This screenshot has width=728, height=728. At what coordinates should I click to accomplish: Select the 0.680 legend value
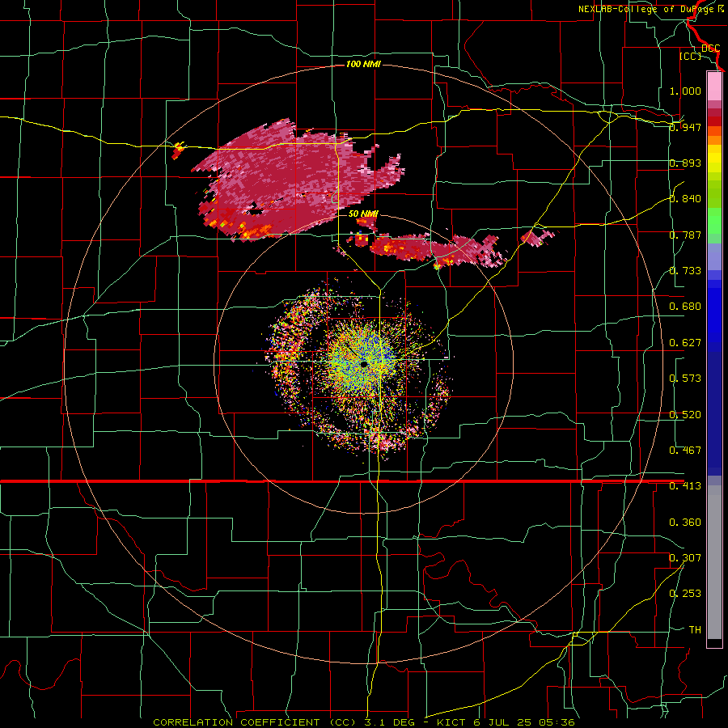click(685, 307)
